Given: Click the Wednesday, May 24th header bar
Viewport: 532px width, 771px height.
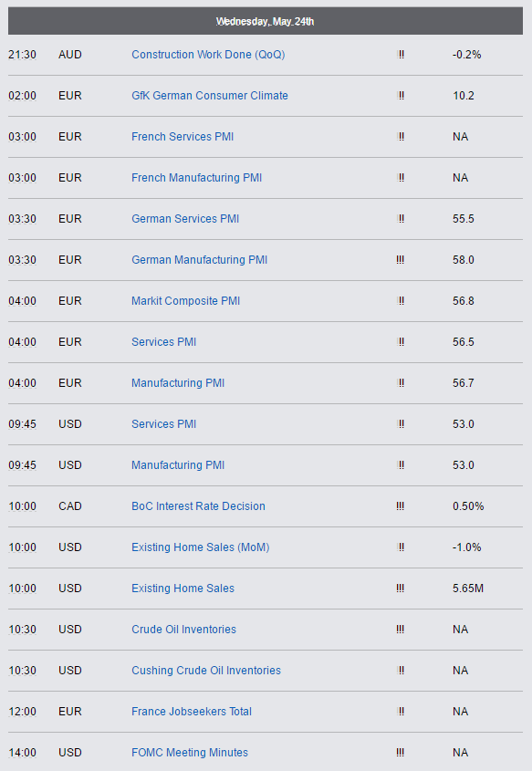Looking at the screenshot, I should (x=266, y=21).
